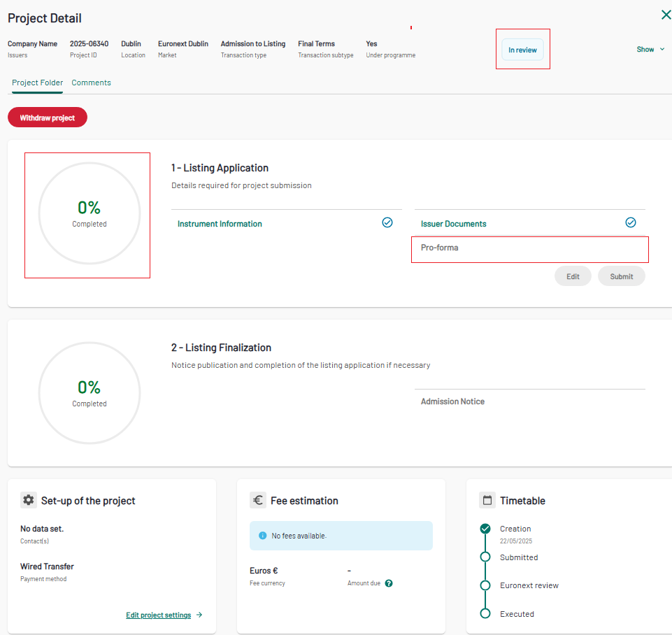The image size is (672, 635).
Task: Close the Project Detail panel
Action: (666, 15)
